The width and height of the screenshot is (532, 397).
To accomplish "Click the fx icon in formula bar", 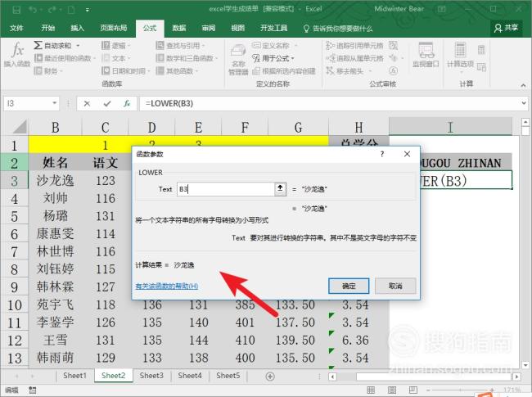I will coord(127,103).
